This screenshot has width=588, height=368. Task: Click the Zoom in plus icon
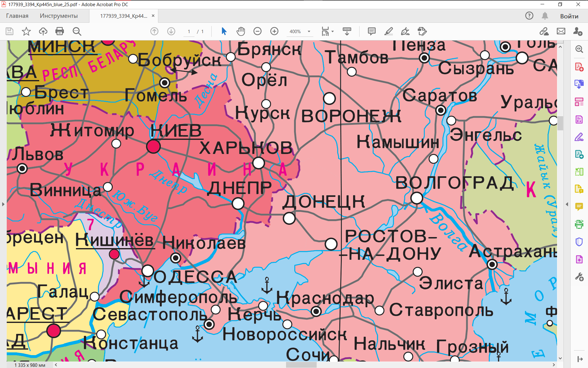(274, 31)
